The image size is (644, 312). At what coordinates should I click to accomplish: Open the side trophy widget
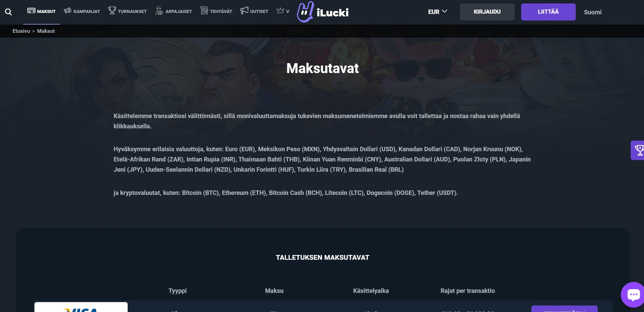(x=638, y=150)
